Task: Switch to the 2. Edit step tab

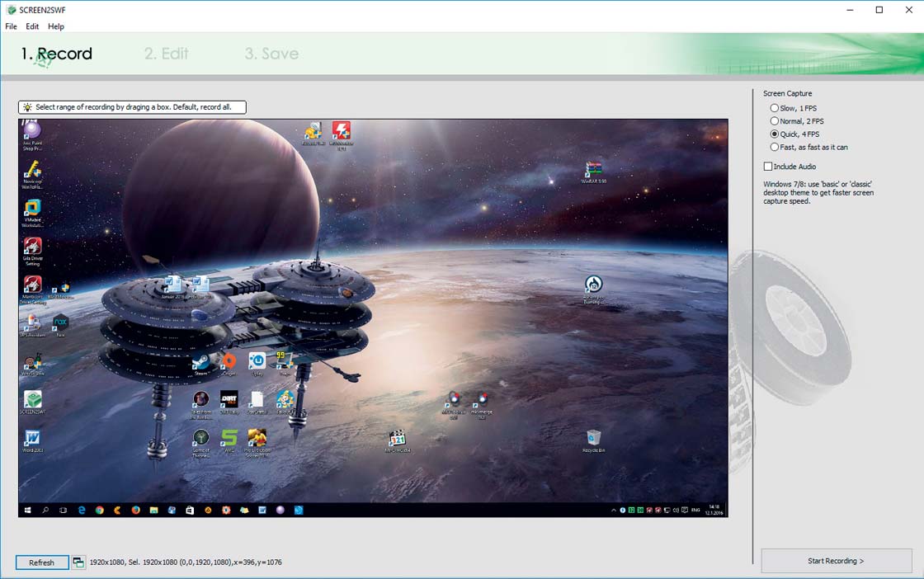Action: pos(166,54)
